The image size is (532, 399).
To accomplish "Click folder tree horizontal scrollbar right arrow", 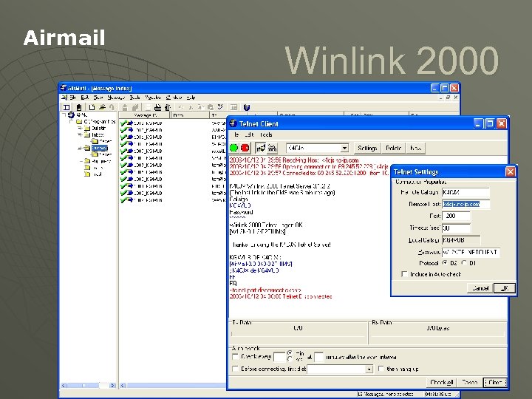I will pos(112,386).
